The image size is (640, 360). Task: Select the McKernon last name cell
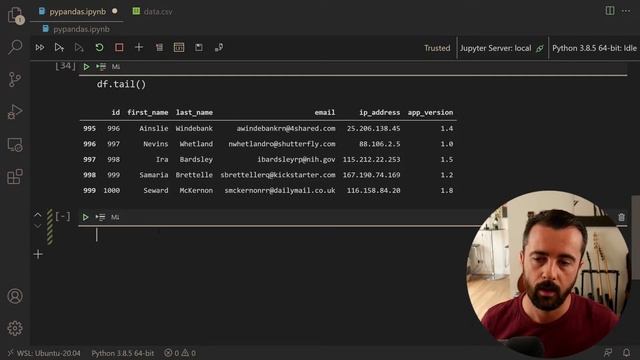[196, 190]
